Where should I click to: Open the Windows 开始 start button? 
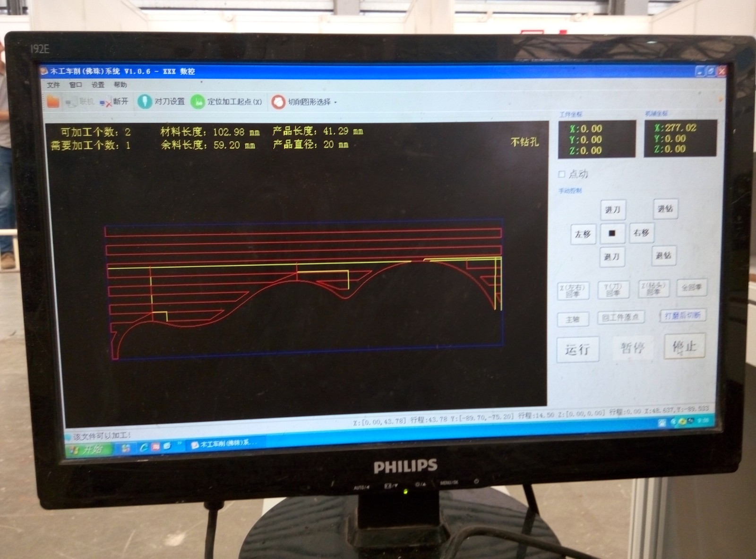click(x=89, y=449)
